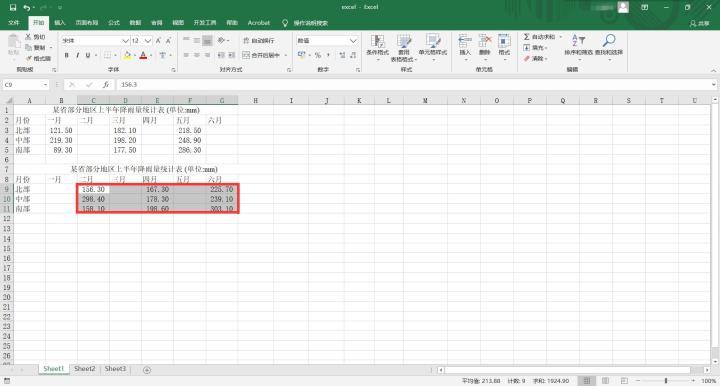This screenshot has height=386, width=720.
Task: Toggle bold formatting
Action: (x=67, y=55)
